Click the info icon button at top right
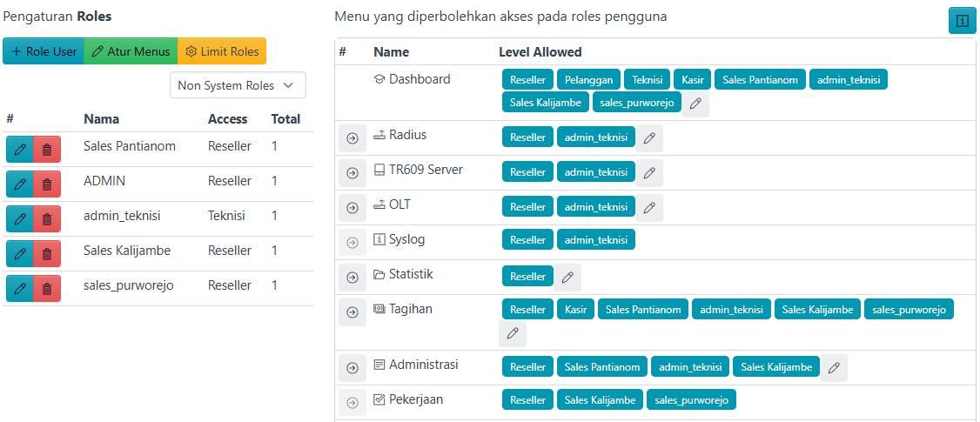Image resolution: width=980 pixels, height=422 pixels. click(x=962, y=21)
